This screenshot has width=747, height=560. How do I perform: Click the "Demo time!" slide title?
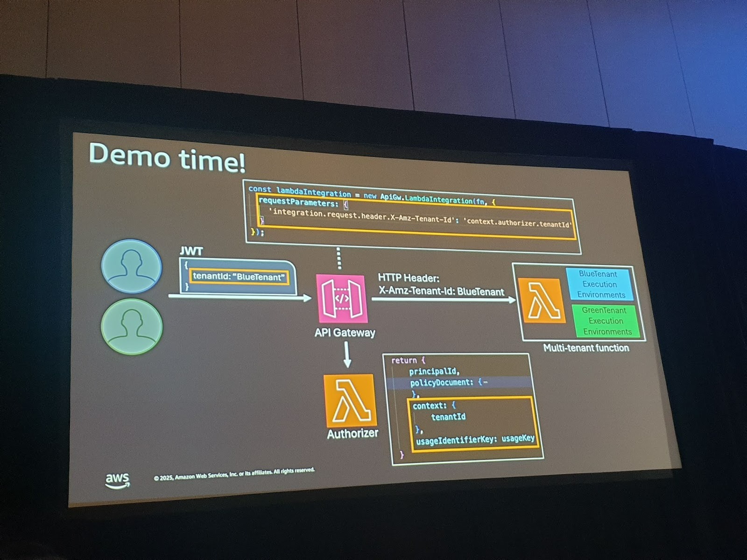[x=167, y=157]
